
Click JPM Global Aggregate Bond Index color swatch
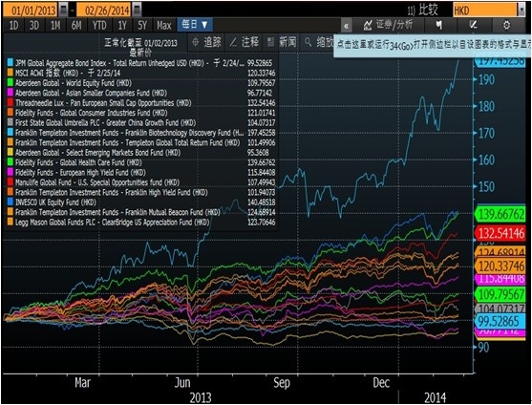point(11,63)
